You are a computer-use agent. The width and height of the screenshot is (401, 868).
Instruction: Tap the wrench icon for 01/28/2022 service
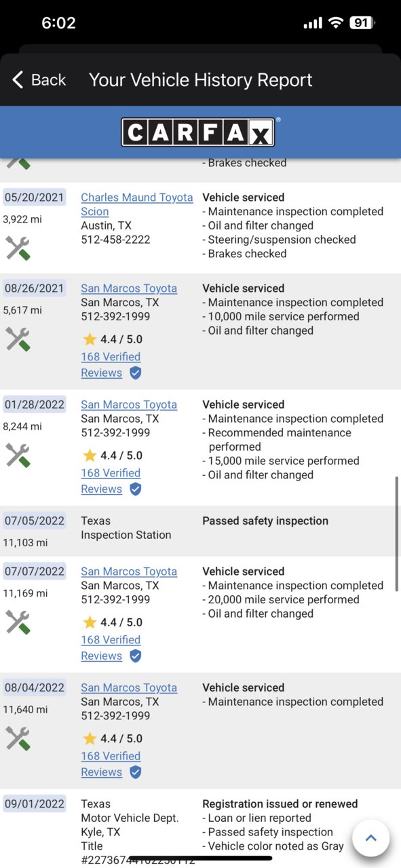point(18,455)
